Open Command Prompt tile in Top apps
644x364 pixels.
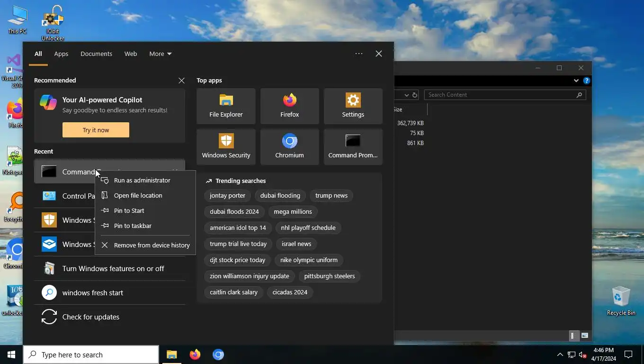click(x=353, y=147)
